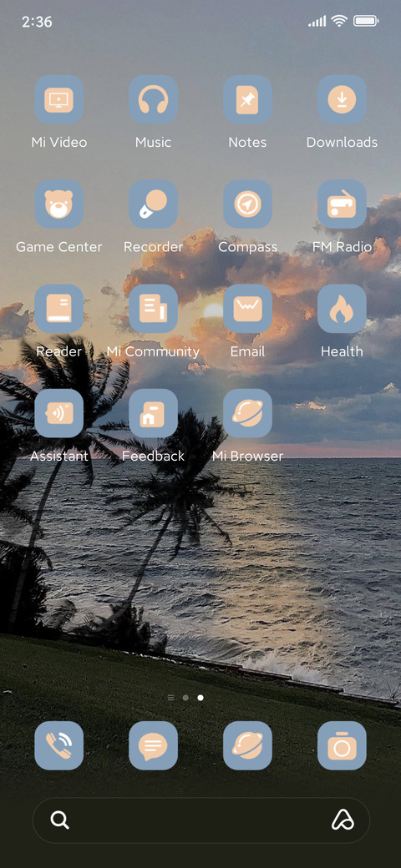Tap the cellular signal bars icon
This screenshot has height=868, width=401.
point(317,22)
